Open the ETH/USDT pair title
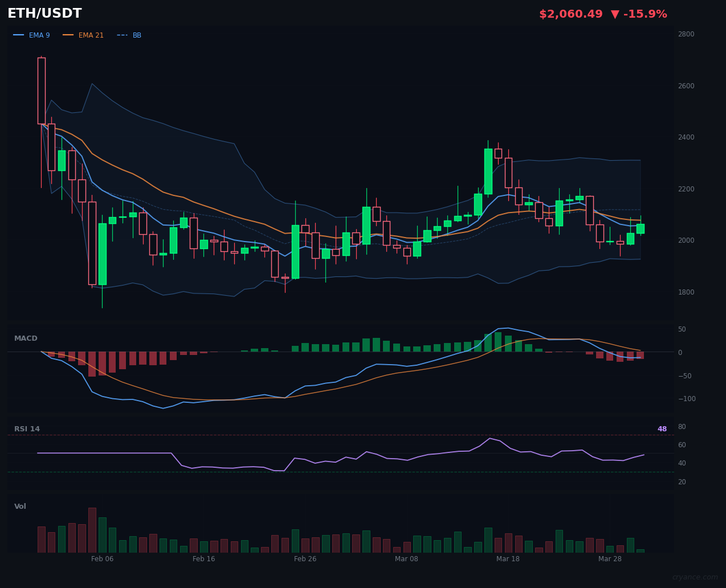The width and height of the screenshot is (726, 588). 44,13
